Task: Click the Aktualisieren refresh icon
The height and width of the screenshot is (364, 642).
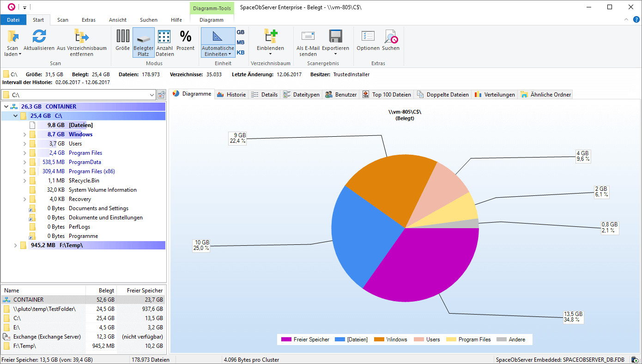Action: [39, 36]
